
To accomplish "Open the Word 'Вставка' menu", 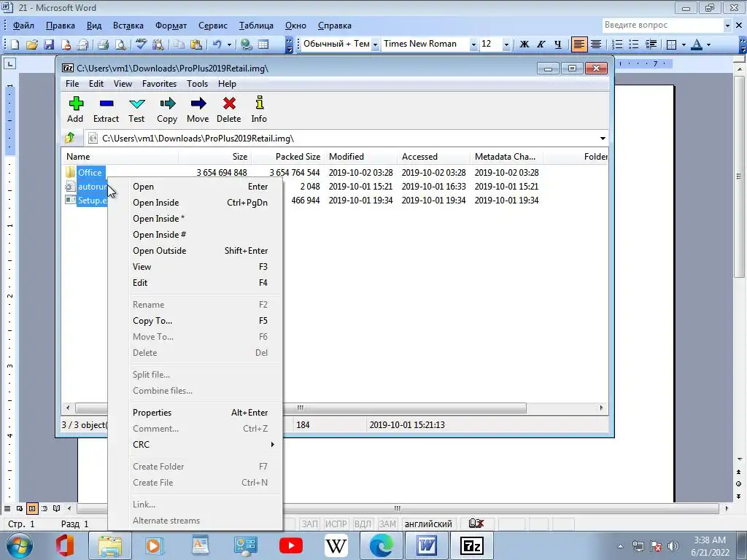I will [128, 26].
